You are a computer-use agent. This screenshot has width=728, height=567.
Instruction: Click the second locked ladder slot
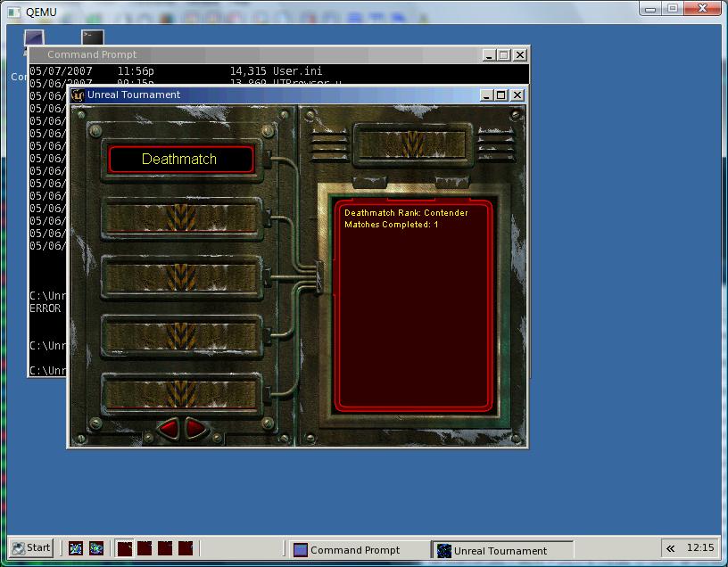[x=181, y=276]
